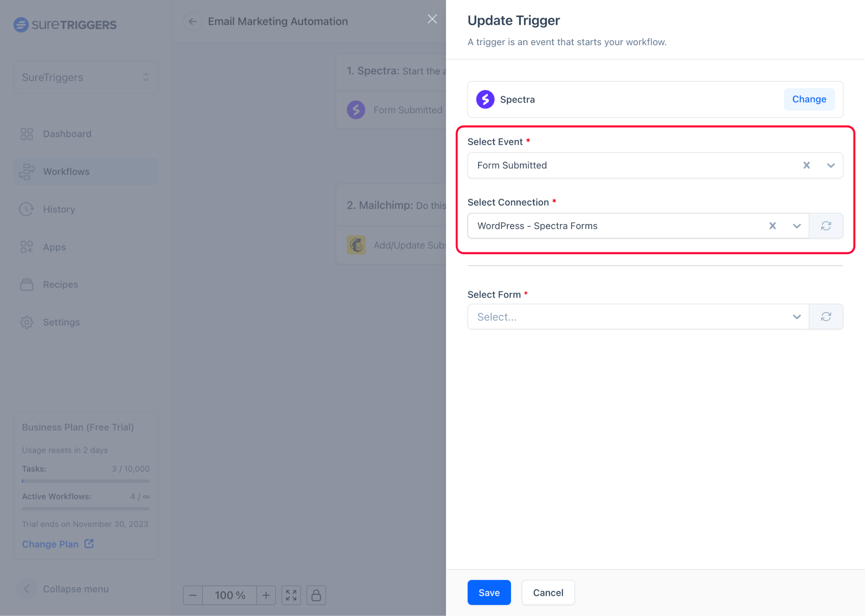Click the 100% zoom level field

tap(229, 595)
